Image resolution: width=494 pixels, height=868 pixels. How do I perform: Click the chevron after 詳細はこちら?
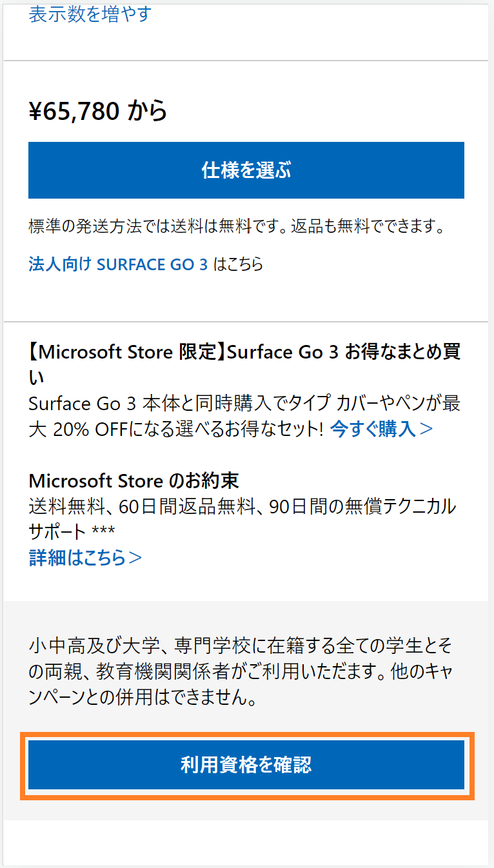pos(135,557)
